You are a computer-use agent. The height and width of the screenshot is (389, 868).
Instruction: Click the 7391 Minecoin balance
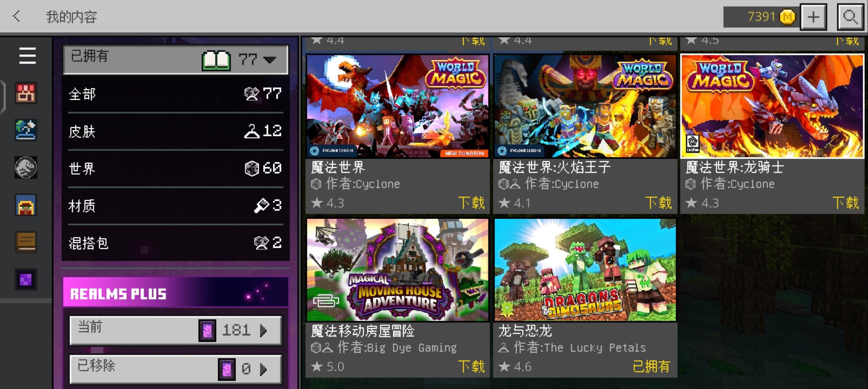click(x=761, y=17)
